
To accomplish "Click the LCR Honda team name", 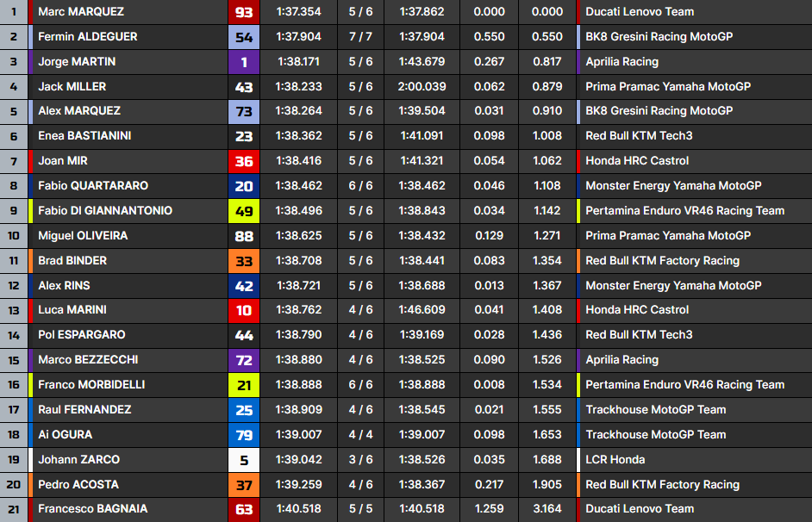I will point(615,460).
